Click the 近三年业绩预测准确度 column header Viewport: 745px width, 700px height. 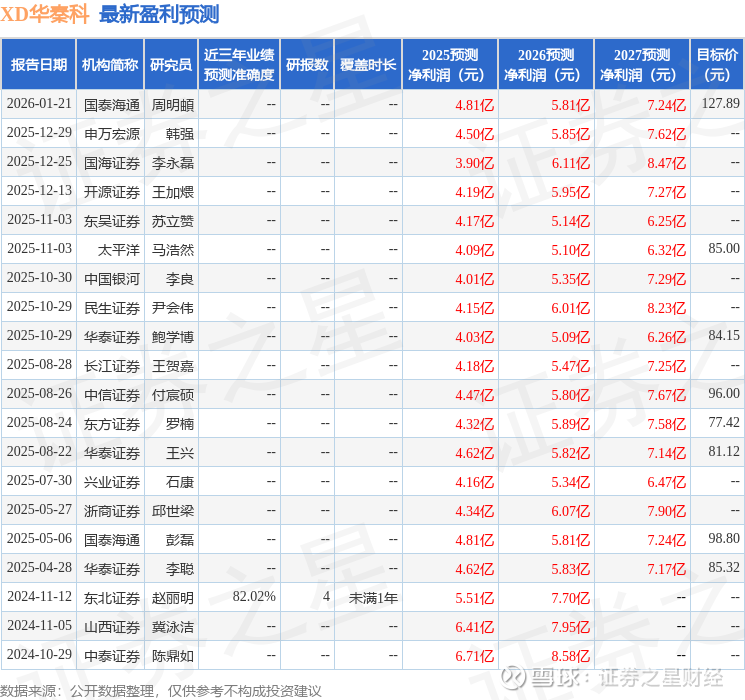[239, 64]
